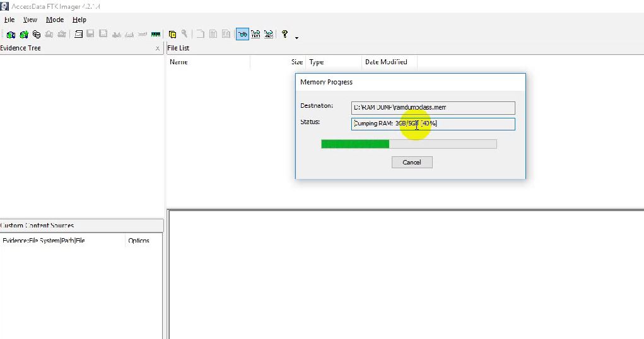Click the Custom Content Sources panel title
The width and height of the screenshot is (644, 339).
pos(37,226)
